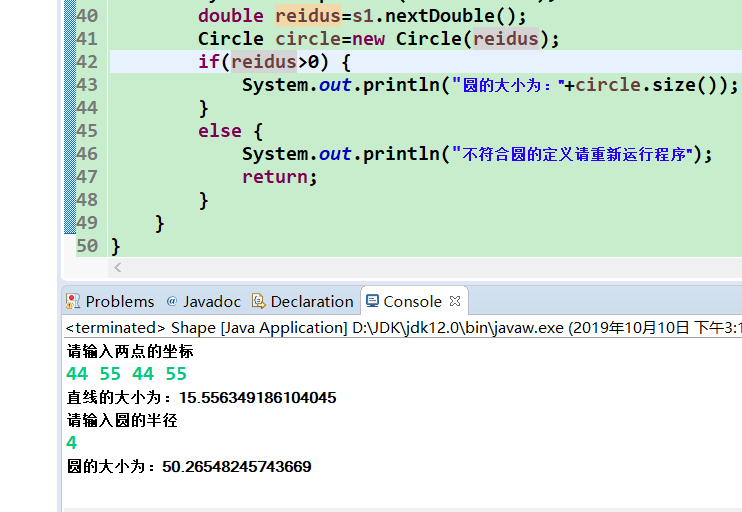Select the Console tab
The width and height of the screenshot is (742, 512).
[412, 301]
